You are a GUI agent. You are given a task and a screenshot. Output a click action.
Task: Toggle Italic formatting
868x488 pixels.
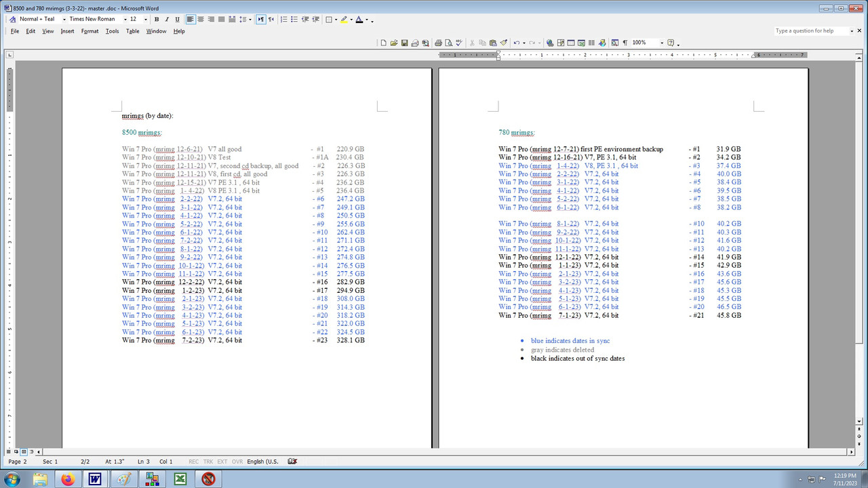167,19
